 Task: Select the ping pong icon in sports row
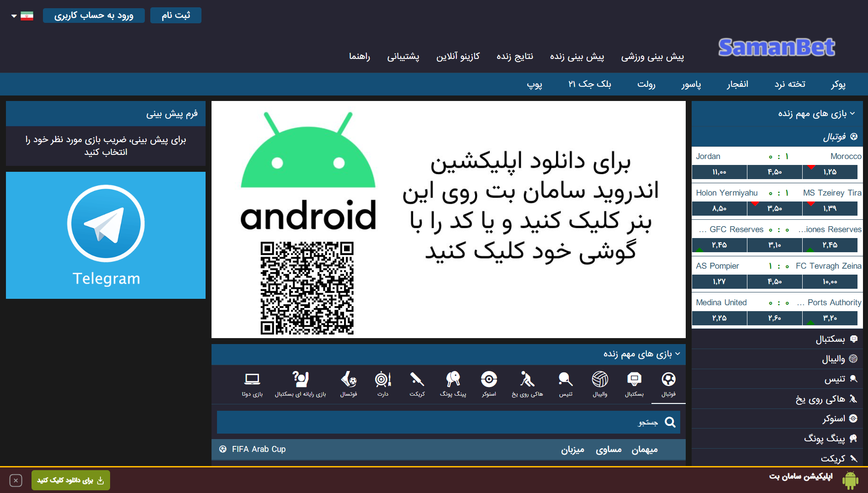453,379
